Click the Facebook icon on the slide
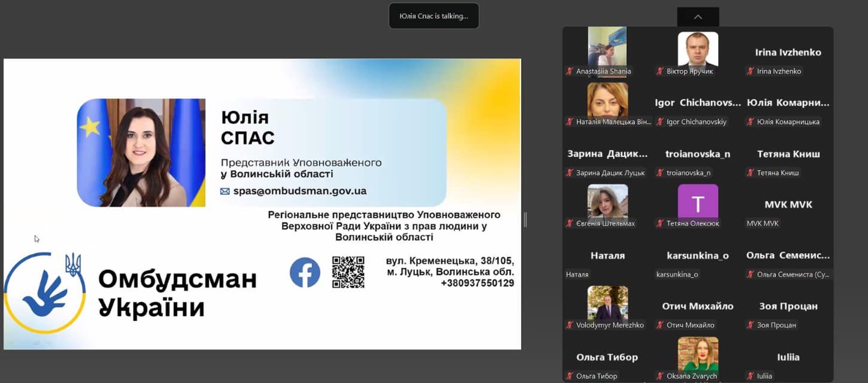 coord(305,272)
